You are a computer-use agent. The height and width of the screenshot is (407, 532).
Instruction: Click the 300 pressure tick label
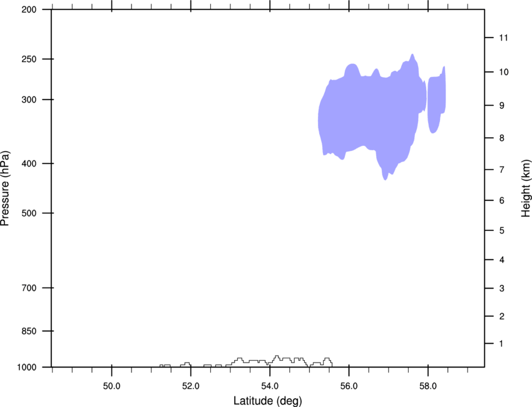(29, 100)
